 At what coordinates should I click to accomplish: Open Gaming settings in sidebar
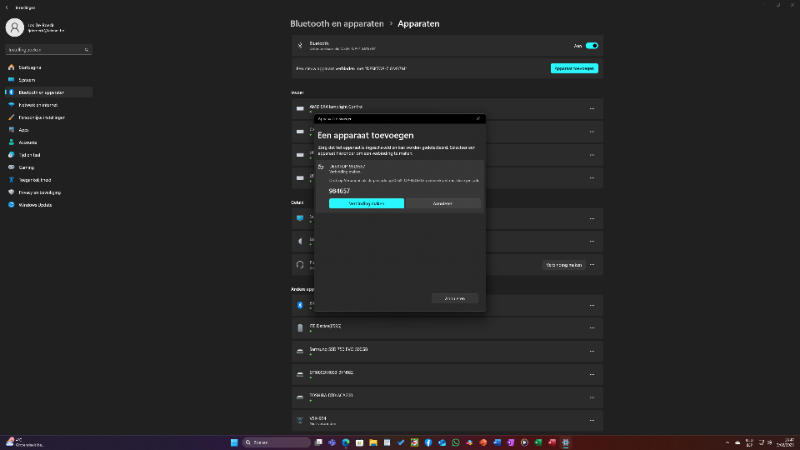27,167
